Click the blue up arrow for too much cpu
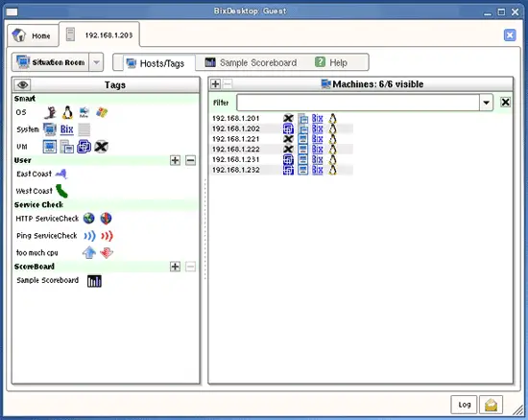 coord(89,252)
